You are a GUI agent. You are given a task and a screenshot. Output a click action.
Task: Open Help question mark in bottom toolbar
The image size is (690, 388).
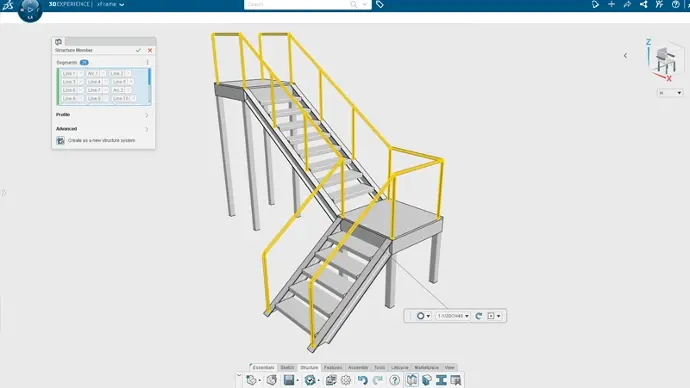click(x=395, y=380)
